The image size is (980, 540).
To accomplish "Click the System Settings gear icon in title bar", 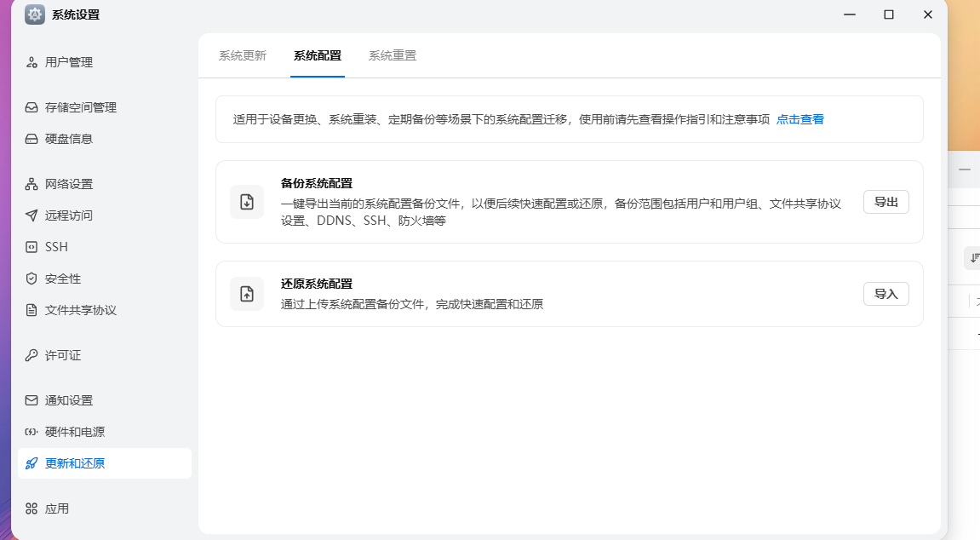I will [x=35, y=14].
